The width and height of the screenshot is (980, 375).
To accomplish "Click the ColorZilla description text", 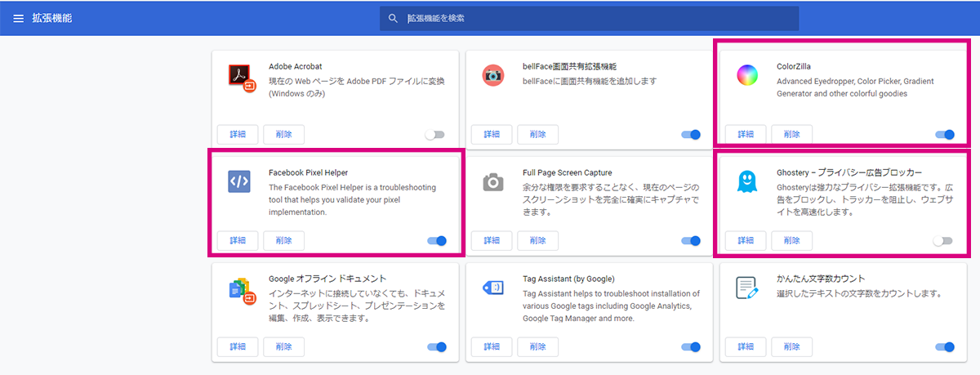I will point(855,87).
